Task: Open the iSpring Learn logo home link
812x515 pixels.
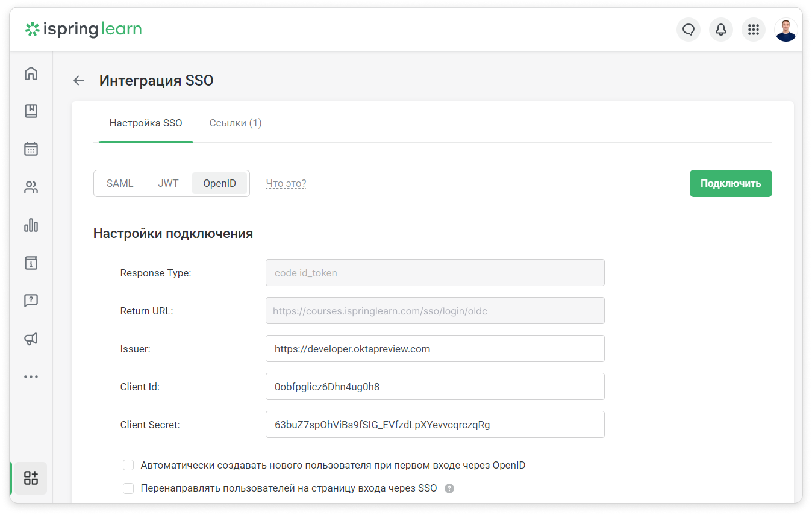Action: (84, 29)
